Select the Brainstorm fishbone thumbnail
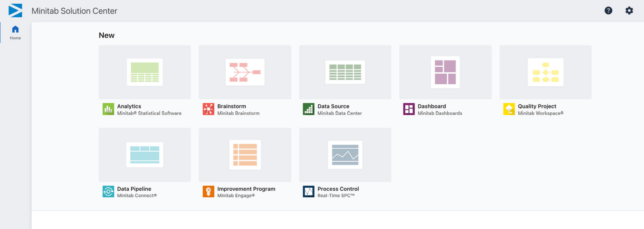This screenshot has width=644, height=229. pos(245,72)
